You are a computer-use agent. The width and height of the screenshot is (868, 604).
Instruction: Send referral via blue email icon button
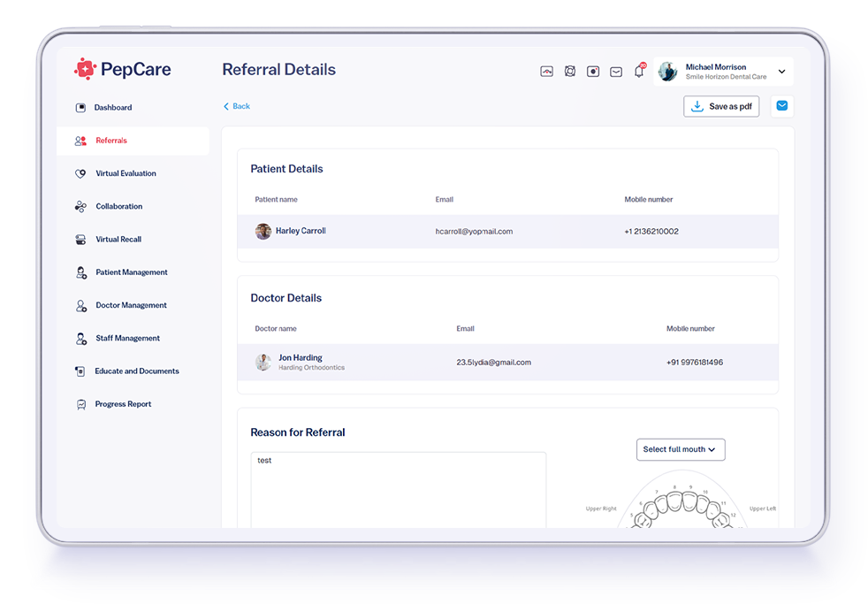(781, 106)
